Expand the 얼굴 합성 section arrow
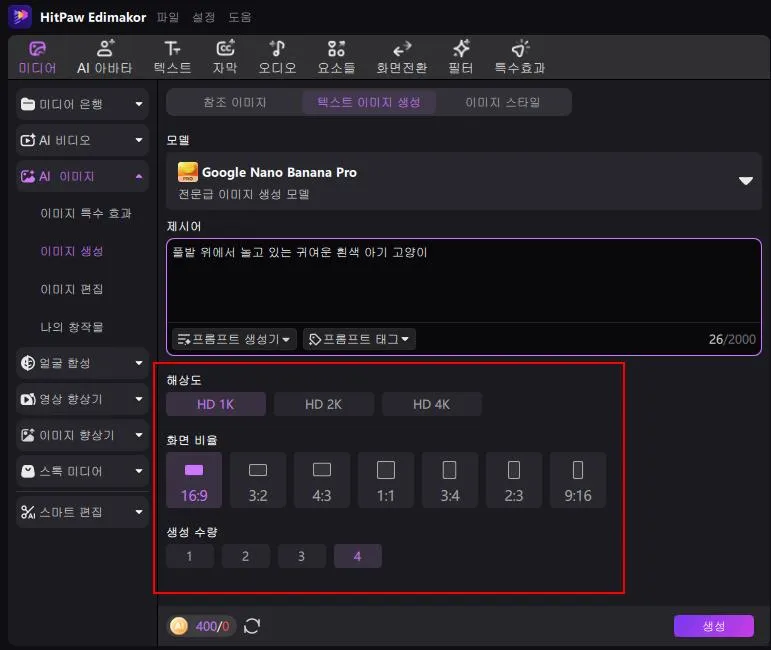The height and width of the screenshot is (650, 771). point(139,363)
